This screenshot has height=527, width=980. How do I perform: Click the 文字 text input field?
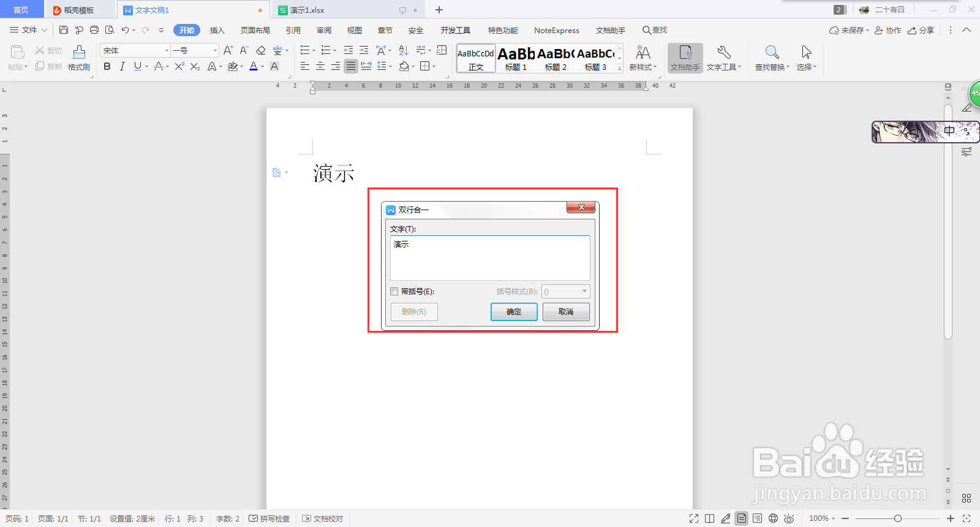(x=490, y=258)
